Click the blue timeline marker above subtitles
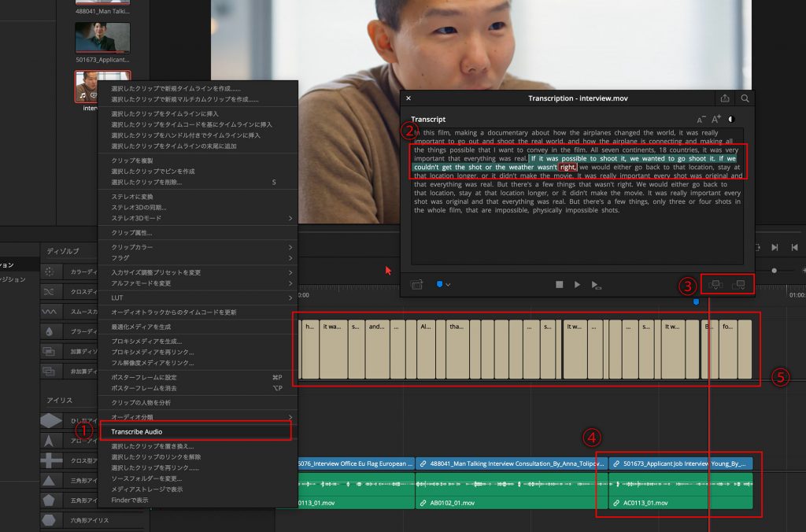This screenshot has width=806, height=532. click(696, 302)
